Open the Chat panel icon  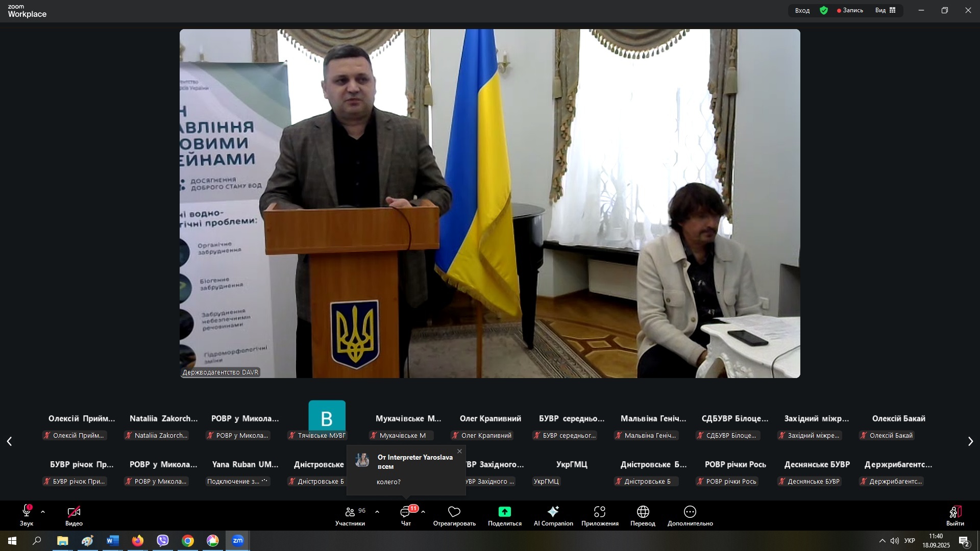point(405,512)
